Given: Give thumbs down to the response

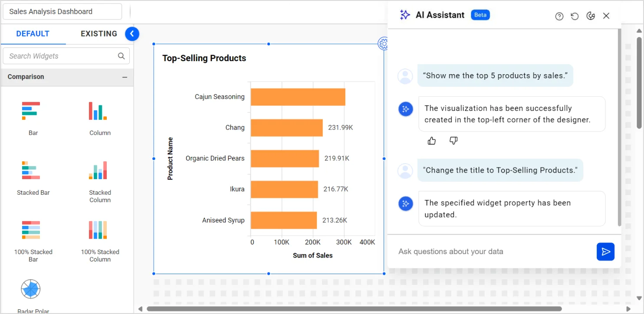Looking at the screenshot, I should tap(453, 141).
